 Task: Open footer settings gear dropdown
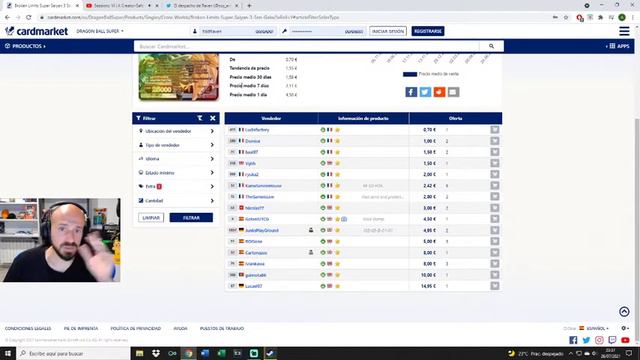click(624, 328)
